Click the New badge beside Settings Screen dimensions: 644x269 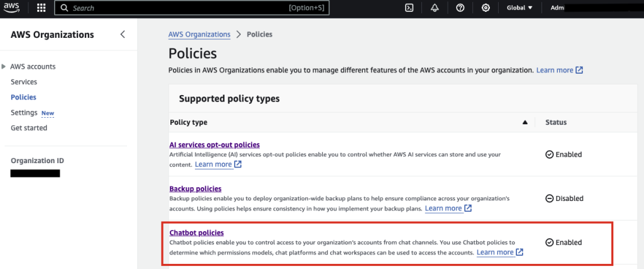click(x=48, y=113)
